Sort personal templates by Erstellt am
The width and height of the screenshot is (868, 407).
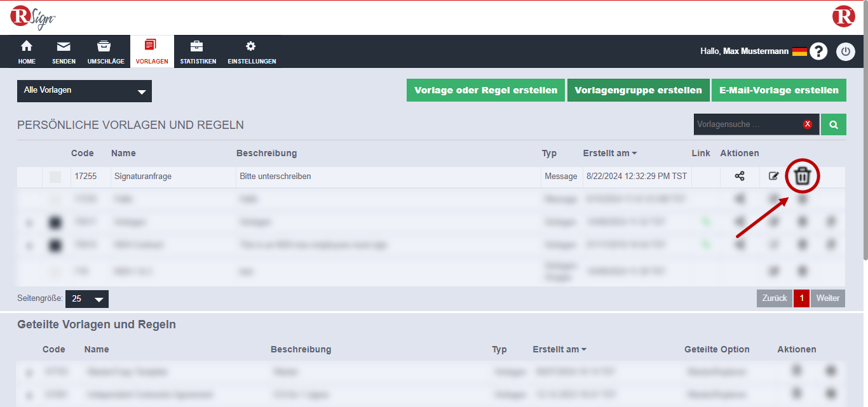pos(609,153)
